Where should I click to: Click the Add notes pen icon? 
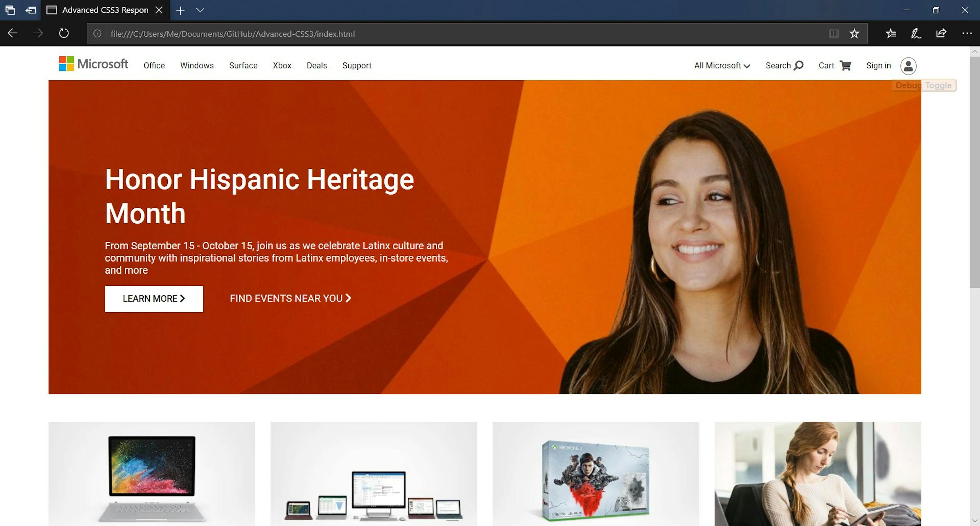(x=916, y=33)
